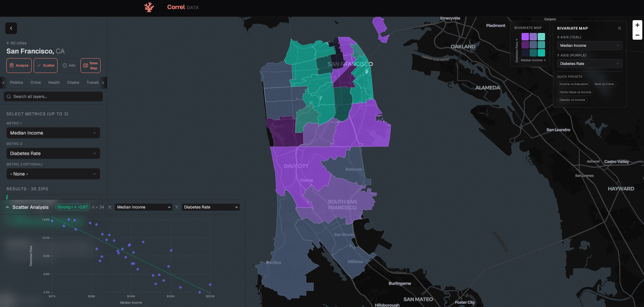Image resolution: width=644 pixels, height=307 pixels.
Task: Open scatter X axis Median Income dropdown
Action: click(144, 207)
